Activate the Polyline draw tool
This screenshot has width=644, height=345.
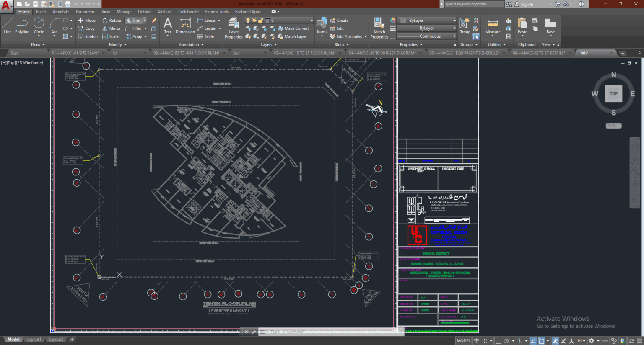[22, 26]
